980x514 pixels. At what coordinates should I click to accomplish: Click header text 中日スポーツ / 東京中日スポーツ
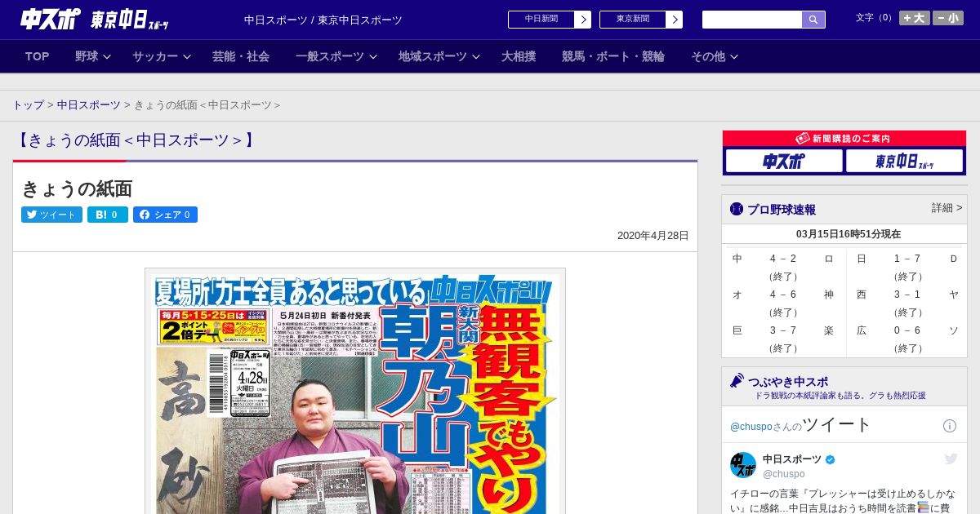click(323, 20)
